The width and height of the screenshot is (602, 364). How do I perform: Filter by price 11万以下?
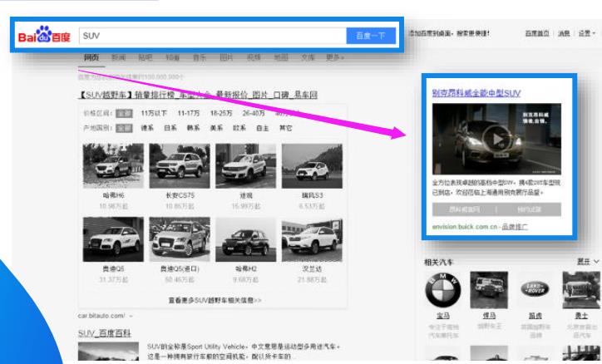click(x=154, y=114)
